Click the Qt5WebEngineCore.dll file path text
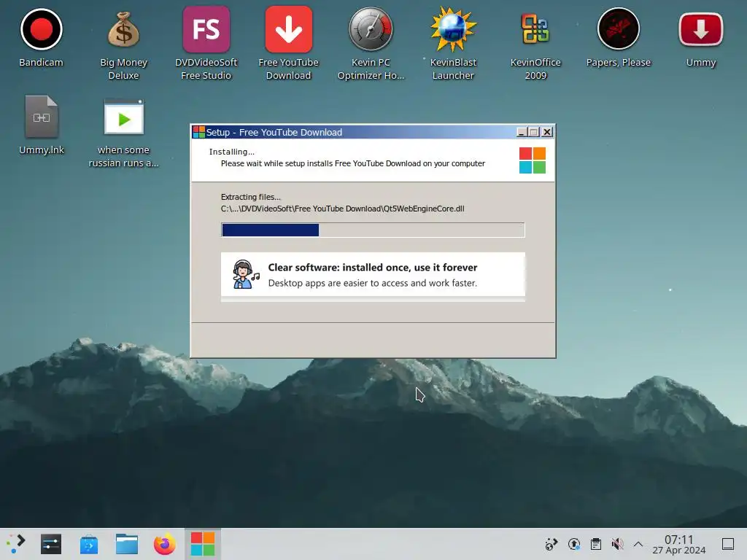The height and width of the screenshot is (560, 747). click(343, 209)
